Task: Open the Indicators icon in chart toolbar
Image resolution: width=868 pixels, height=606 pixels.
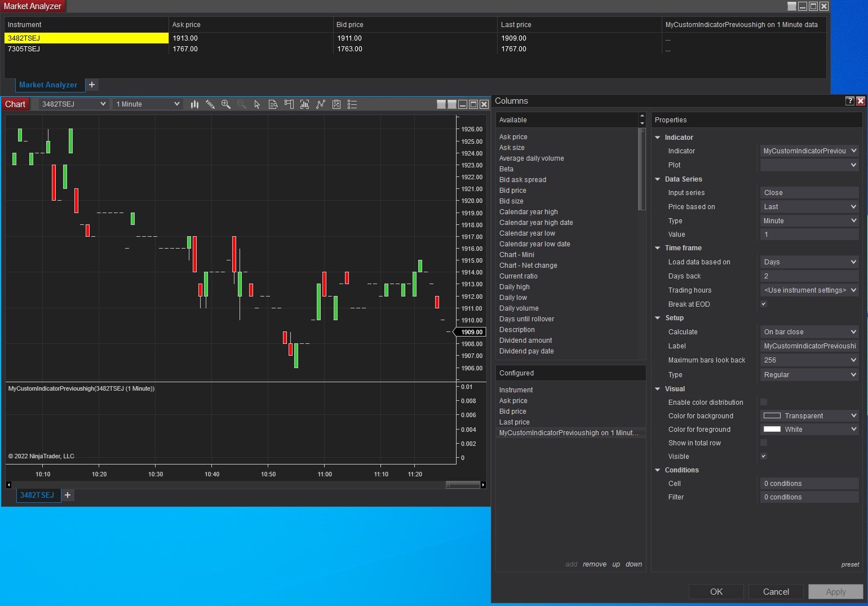Action: click(321, 104)
